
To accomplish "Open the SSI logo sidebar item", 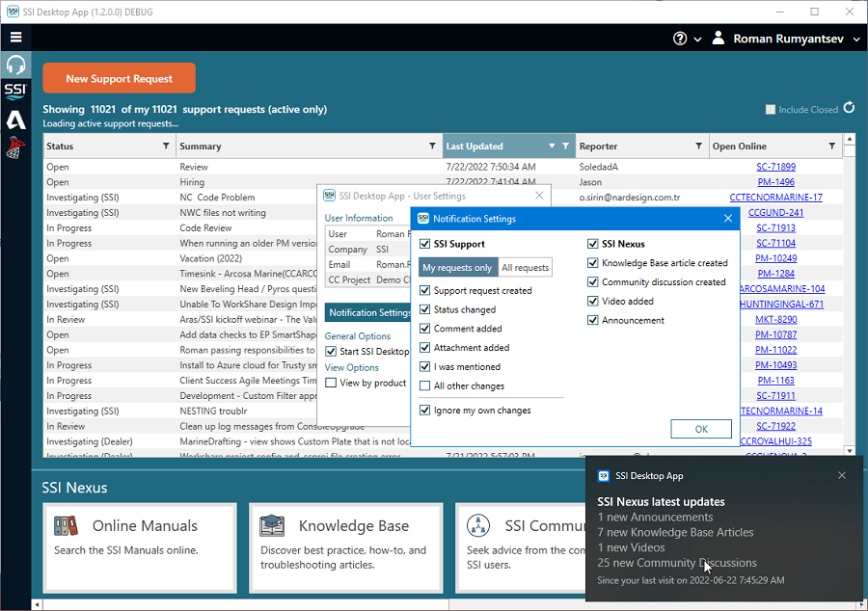I will [x=15, y=91].
